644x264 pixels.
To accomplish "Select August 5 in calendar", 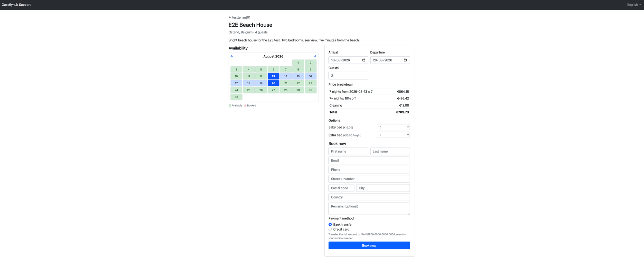I will pos(261,70).
